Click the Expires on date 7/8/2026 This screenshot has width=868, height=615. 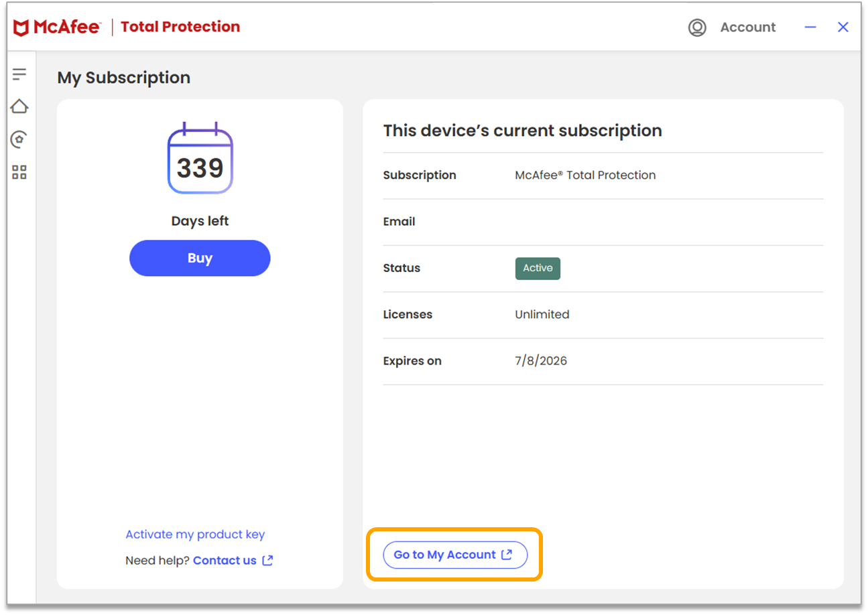541,361
